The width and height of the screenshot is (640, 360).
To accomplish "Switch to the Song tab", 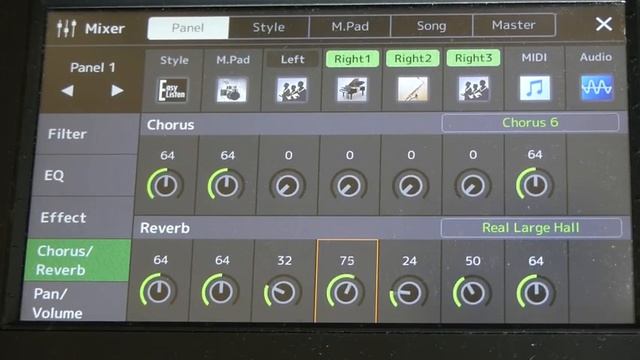I will pos(431,26).
